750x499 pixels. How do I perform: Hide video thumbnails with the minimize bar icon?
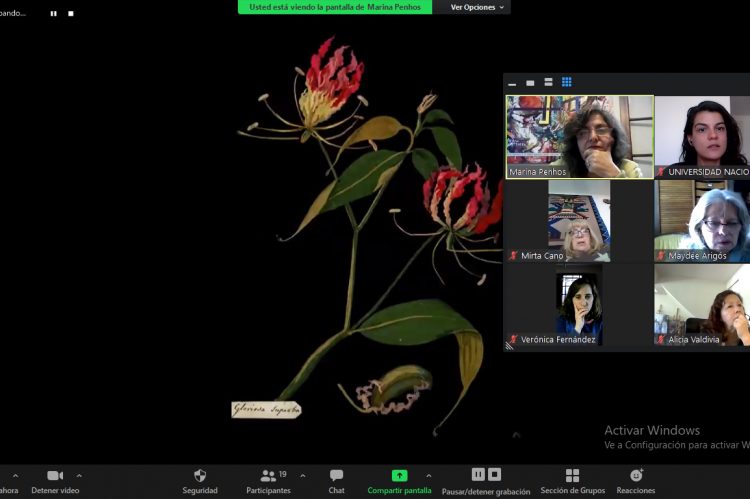pos(513,83)
